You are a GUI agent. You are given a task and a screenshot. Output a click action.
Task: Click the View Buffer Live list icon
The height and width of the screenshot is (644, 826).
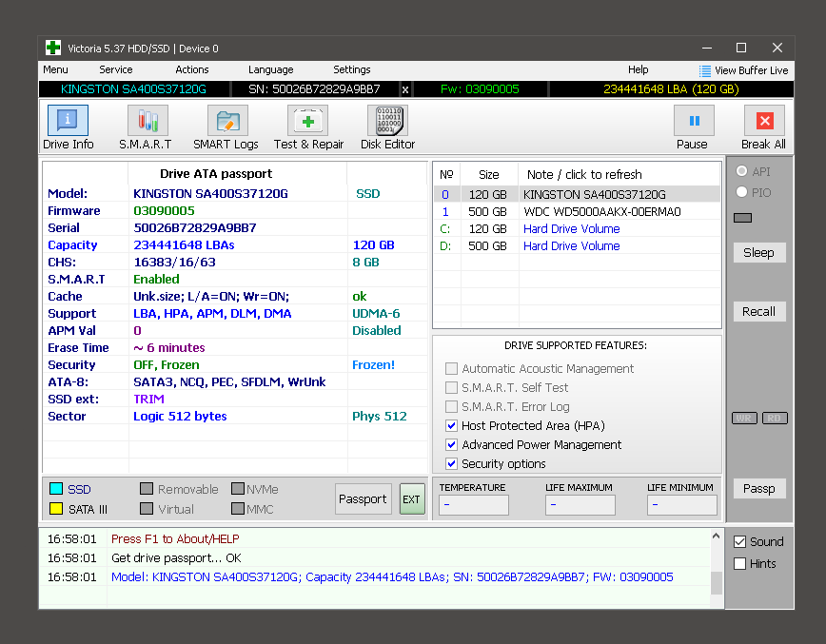pos(705,70)
